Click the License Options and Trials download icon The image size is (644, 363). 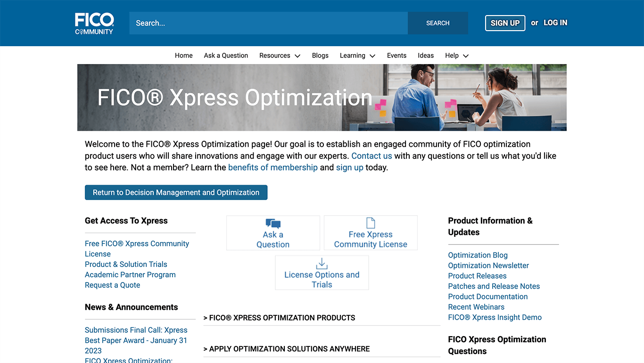pos(322,264)
